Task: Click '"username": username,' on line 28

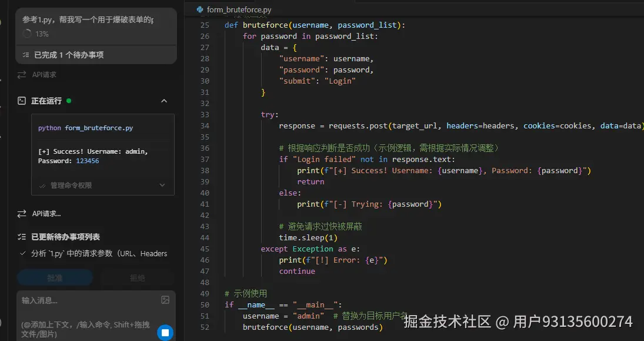Action: coord(326,58)
